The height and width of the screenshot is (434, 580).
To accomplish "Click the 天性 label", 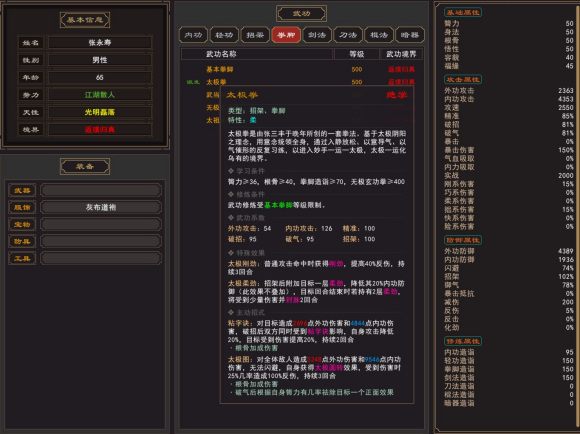I will coord(31,112).
